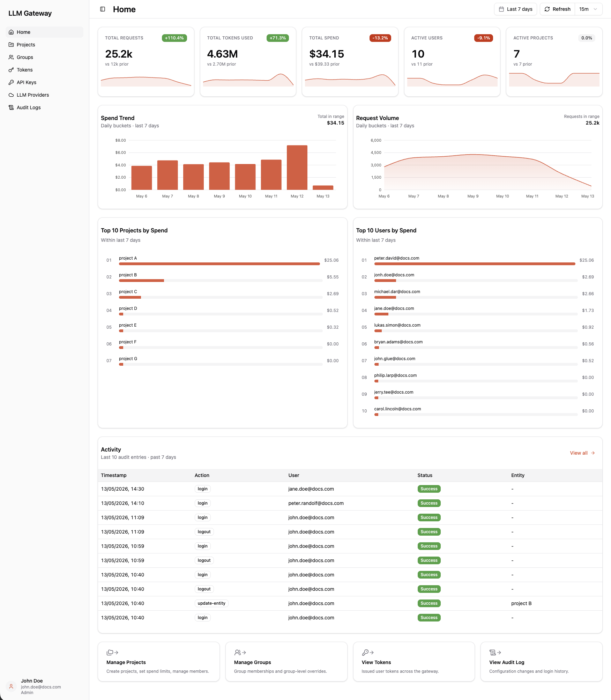Click the LLM Gateway title
611x700 pixels.
[x=30, y=13]
